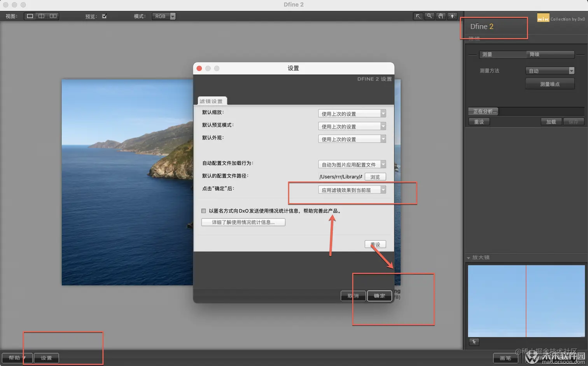
Task: Click the DFINE 2 设置 header text
Action: pos(374,79)
